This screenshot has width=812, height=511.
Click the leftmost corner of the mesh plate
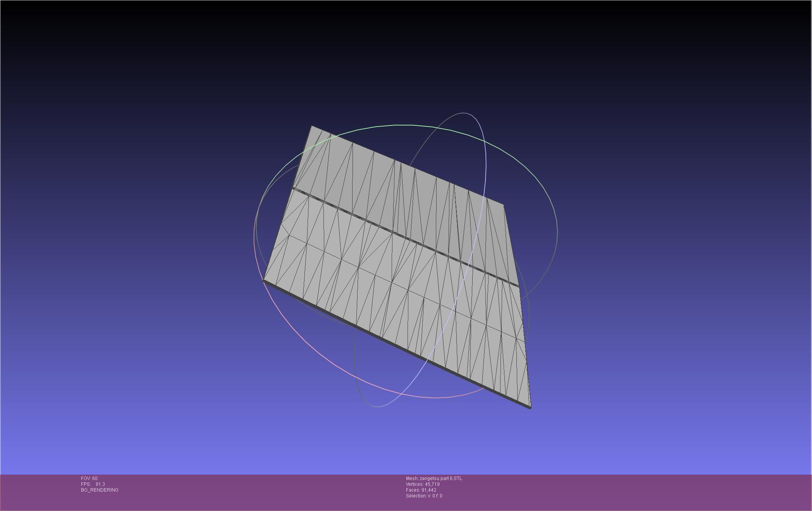coord(264,280)
